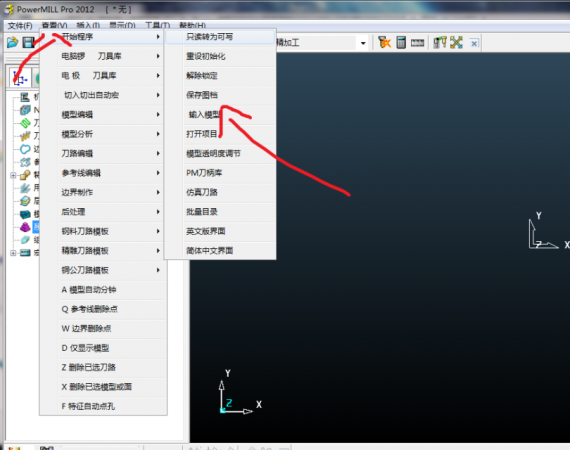Expand the macros tree node plus box
Screen dimensions: 570x450
click(13, 253)
